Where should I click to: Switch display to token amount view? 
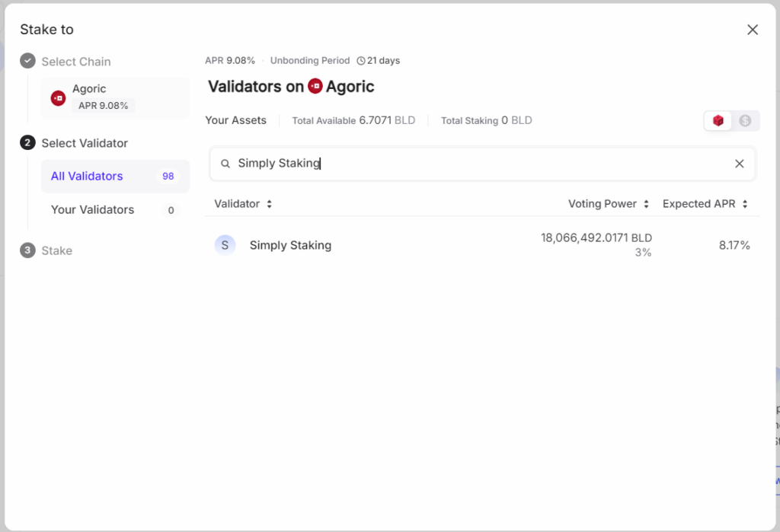718,120
